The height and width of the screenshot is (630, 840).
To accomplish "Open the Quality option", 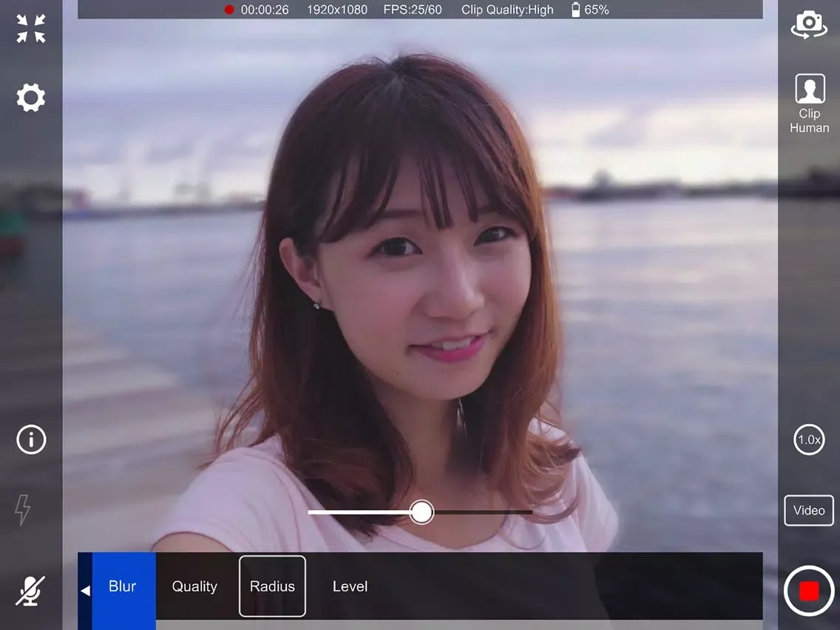I will [194, 586].
